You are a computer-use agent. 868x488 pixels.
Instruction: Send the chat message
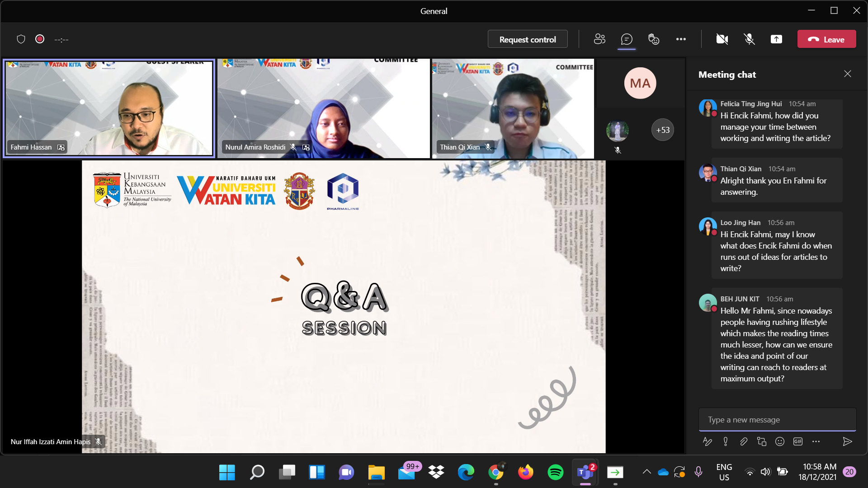(848, 441)
